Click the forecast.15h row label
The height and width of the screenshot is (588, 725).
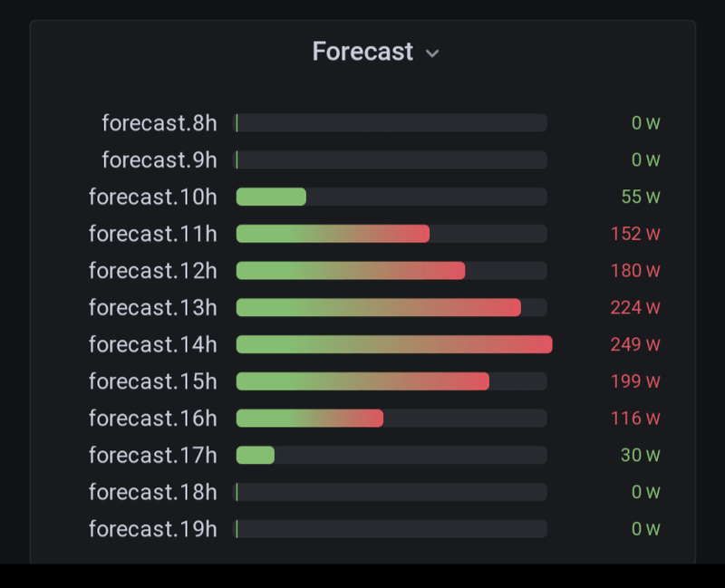pos(153,381)
